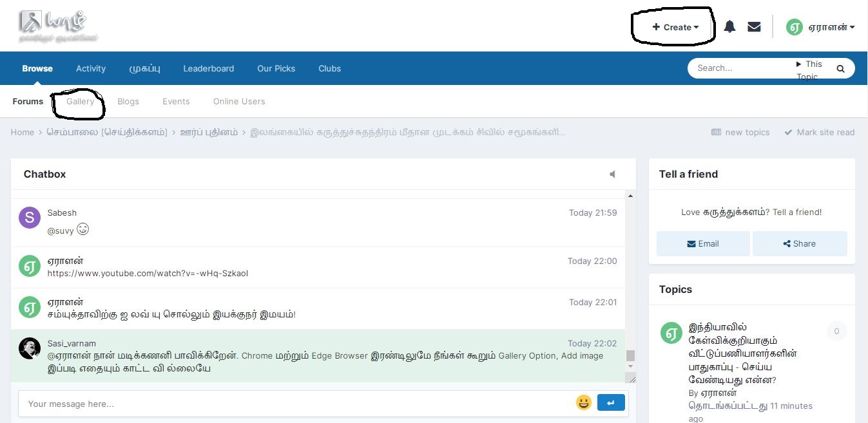Open the Leaderboard menu item
This screenshot has width=868, height=423.
[x=208, y=68]
